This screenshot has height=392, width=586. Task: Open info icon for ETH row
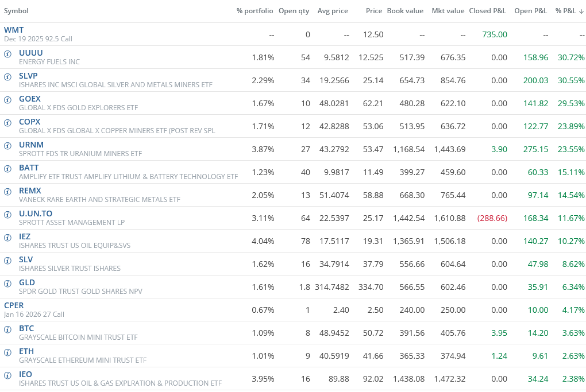coord(7,352)
